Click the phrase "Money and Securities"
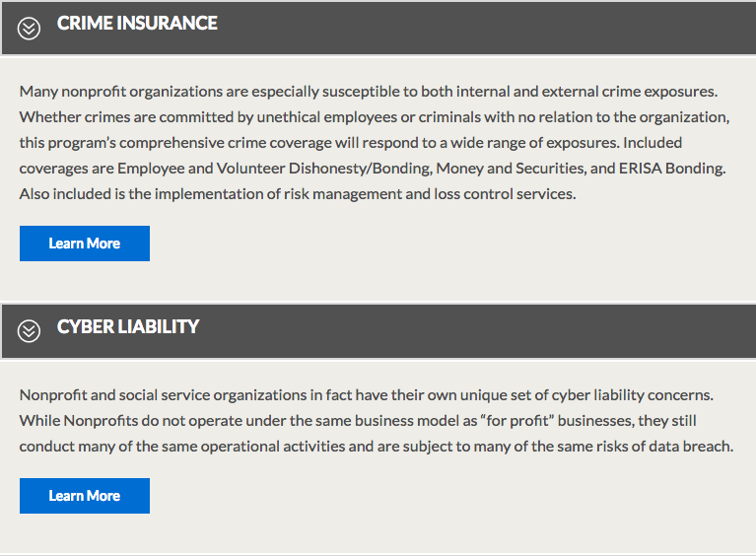The width and height of the screenshot is (756, 556). coord(510,169)
